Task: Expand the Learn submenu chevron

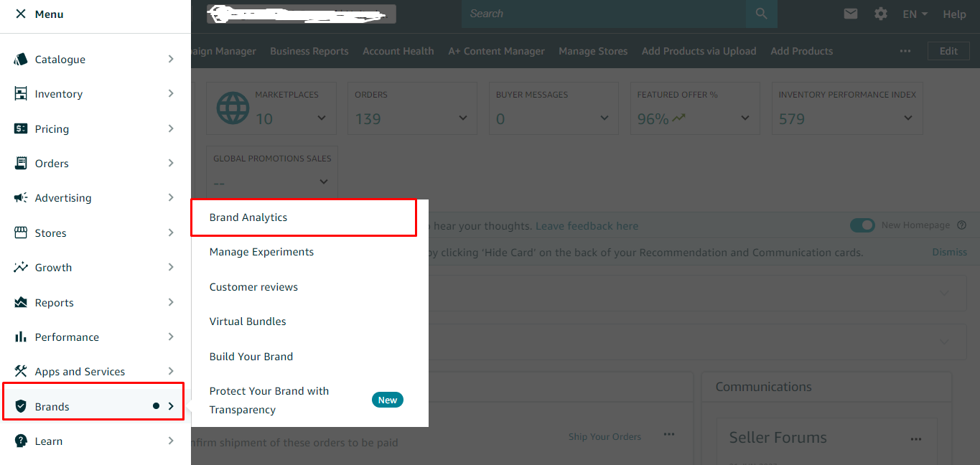Action: (x=171, y=441)
